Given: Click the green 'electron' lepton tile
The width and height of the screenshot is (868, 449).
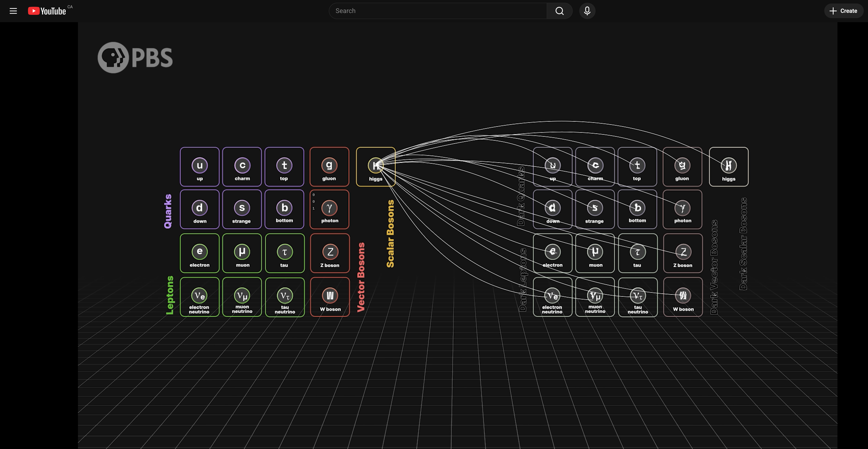Looking at the screenshot, I should [x=199, y=253].
